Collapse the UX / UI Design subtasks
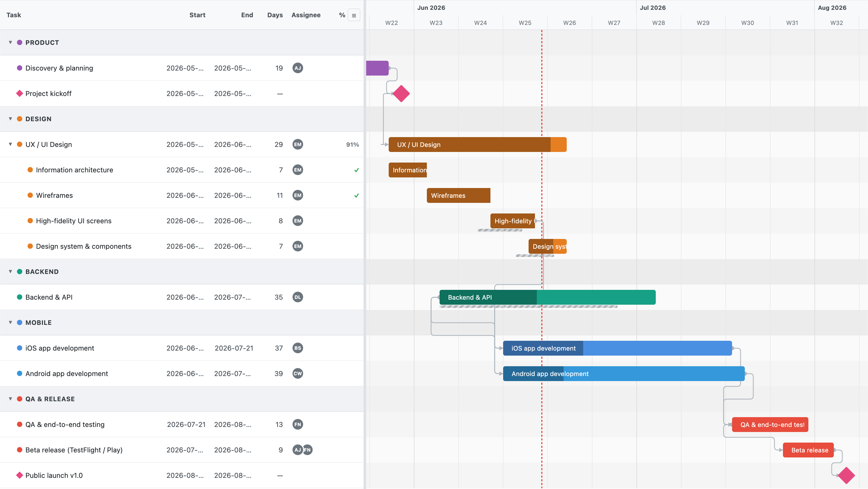This screenshot has height=489, width=868. [10, 144]
